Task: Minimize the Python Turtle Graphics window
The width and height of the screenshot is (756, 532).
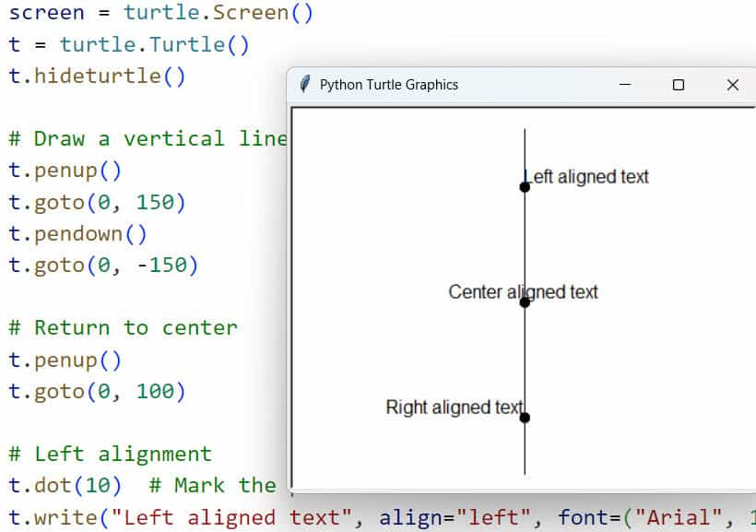Action: pos(625,85)
